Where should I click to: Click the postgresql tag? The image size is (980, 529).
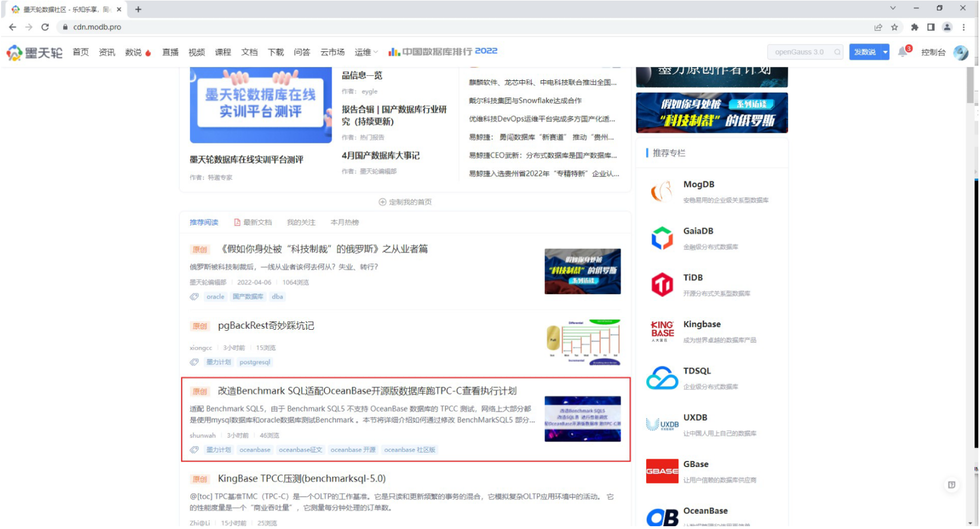255,362
